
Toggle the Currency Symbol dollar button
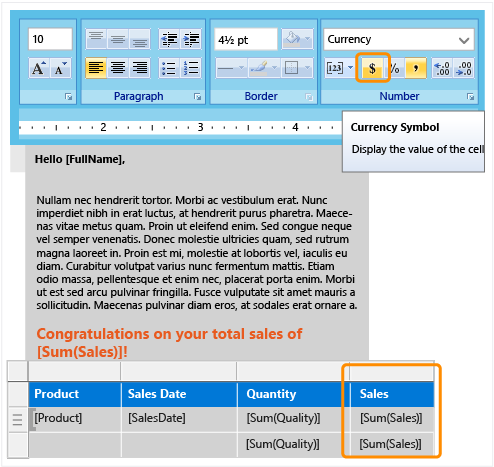point(373,68)
